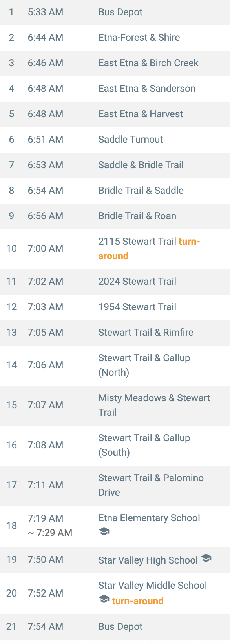Select the 2024 Stewart Trail stop
The height and width of the screenshot is (644, 230).
[x=115, y=282]
